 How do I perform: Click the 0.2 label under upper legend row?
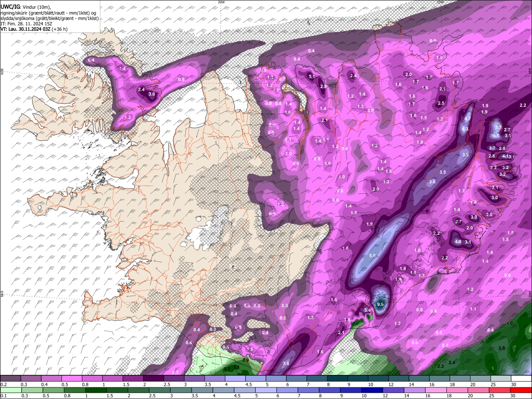3,384
